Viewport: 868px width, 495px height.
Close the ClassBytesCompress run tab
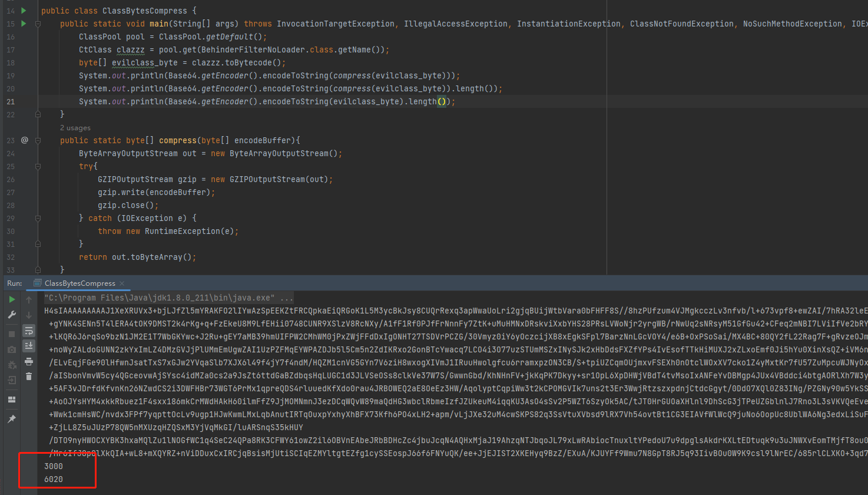(x=122, y=283)
